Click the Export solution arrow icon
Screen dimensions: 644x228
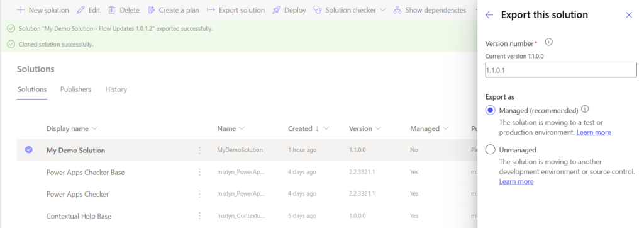pyautogui.click(x=211, y=10)
